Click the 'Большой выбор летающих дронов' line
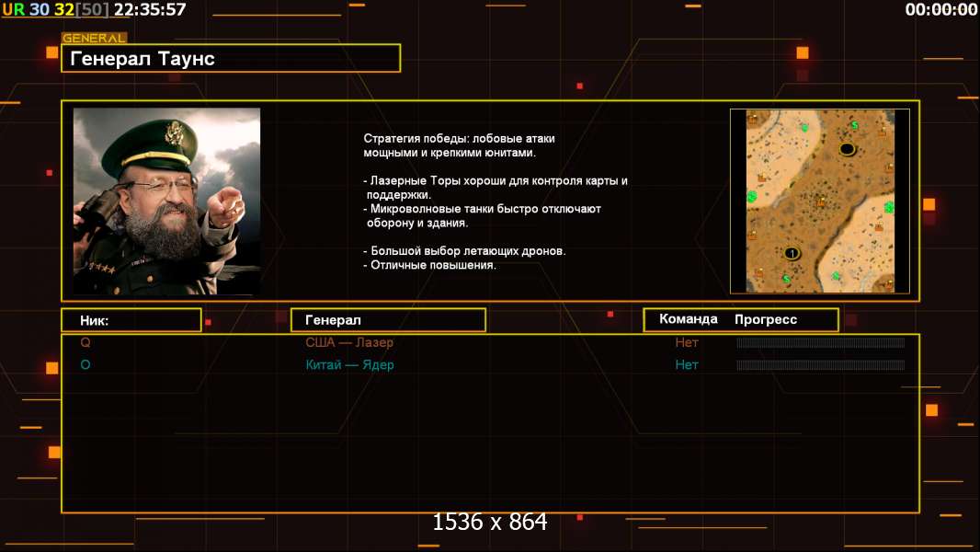Viewport: 980px width, 552px height. 464,250
